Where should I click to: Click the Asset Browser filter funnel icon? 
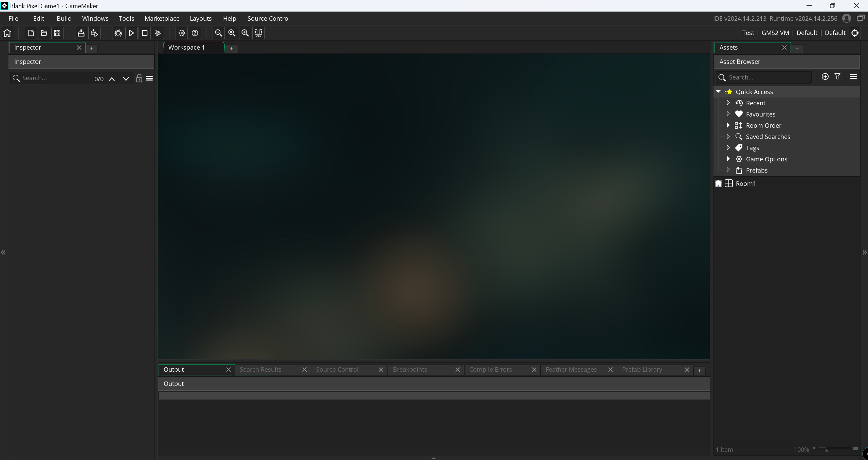click(x=837, y=77)
